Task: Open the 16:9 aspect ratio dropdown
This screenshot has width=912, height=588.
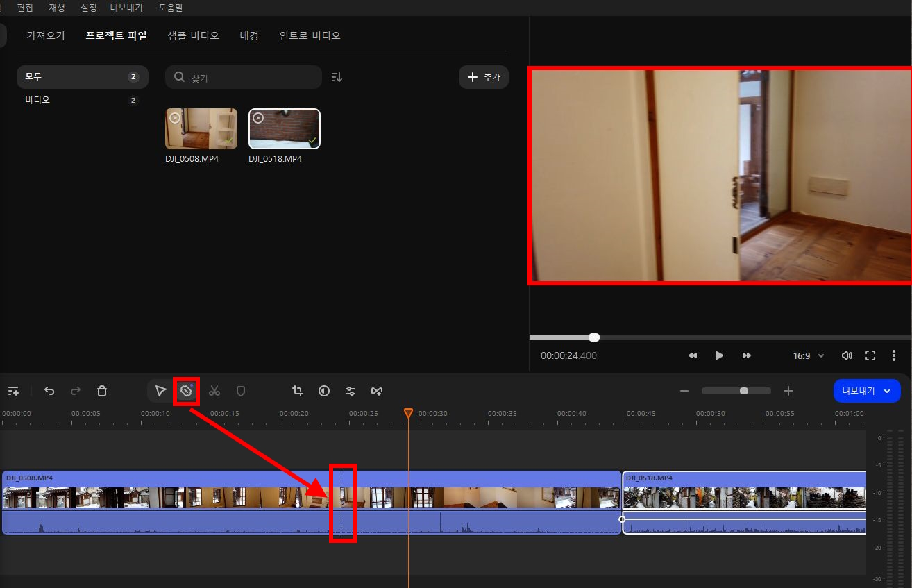Action: [809, 355]
